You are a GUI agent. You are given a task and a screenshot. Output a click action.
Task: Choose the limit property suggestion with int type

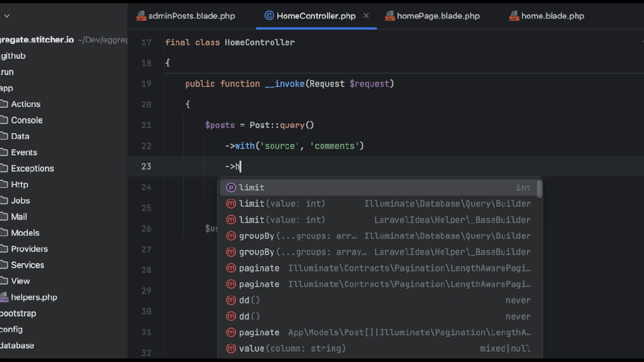(378, 187)
